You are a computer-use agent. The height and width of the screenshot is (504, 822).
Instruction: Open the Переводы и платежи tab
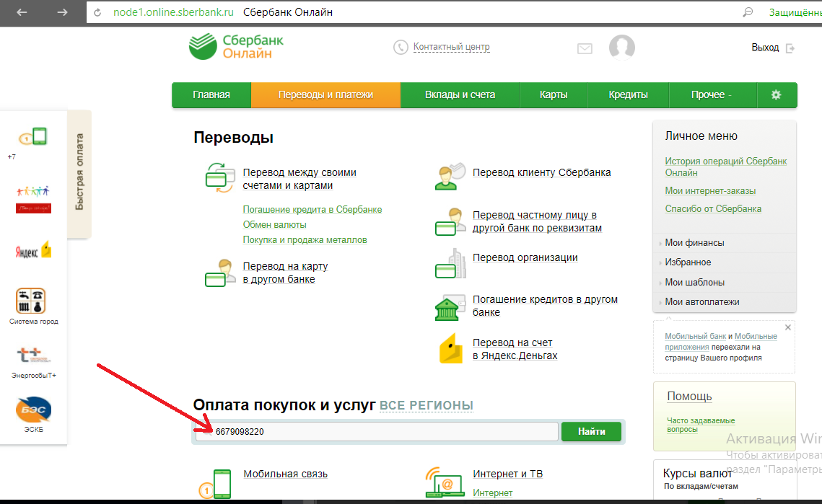(x=325, y=95)
